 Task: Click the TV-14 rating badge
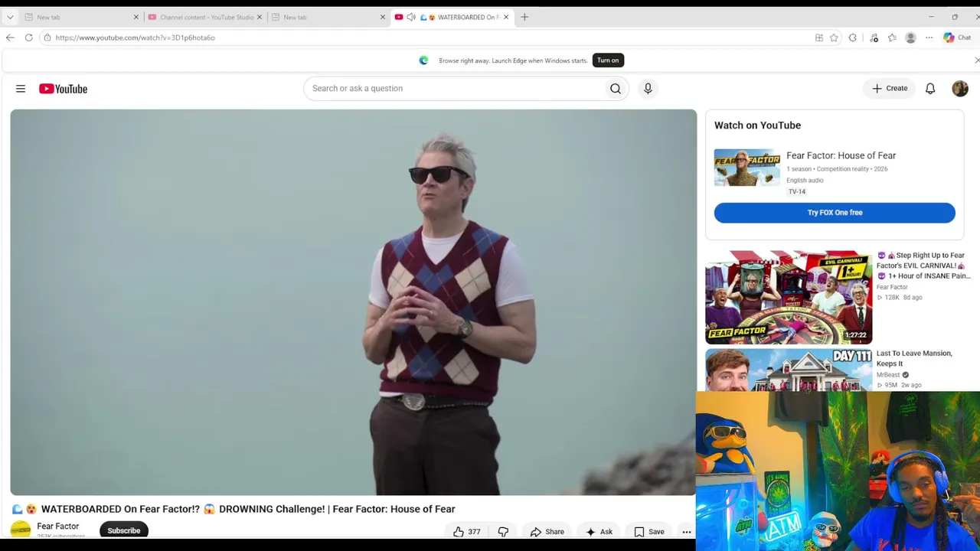tap(797, 191)
